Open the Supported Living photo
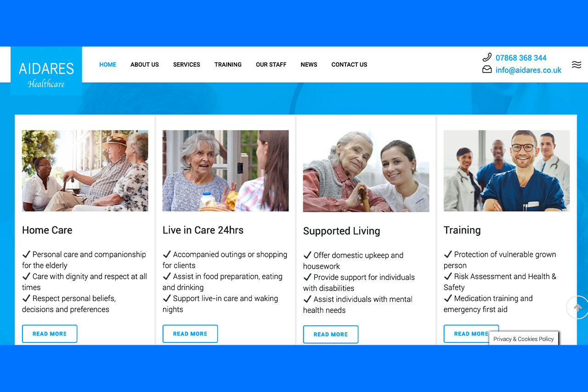The width and height of the screenshot is (588, 392). (366, 171)
